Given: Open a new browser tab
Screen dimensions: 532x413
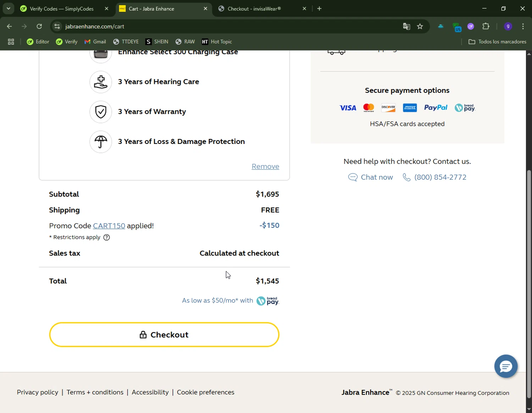Looking at the screenshot, I should pos(319,9).
